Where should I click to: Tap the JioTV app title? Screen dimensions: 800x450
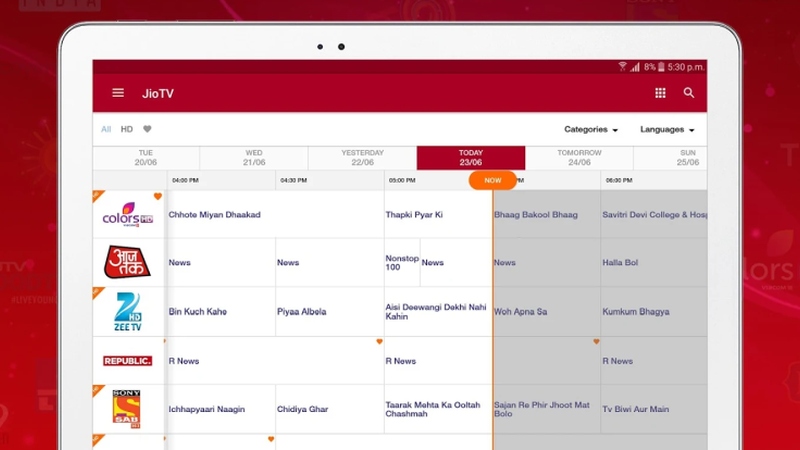(158, 93)
